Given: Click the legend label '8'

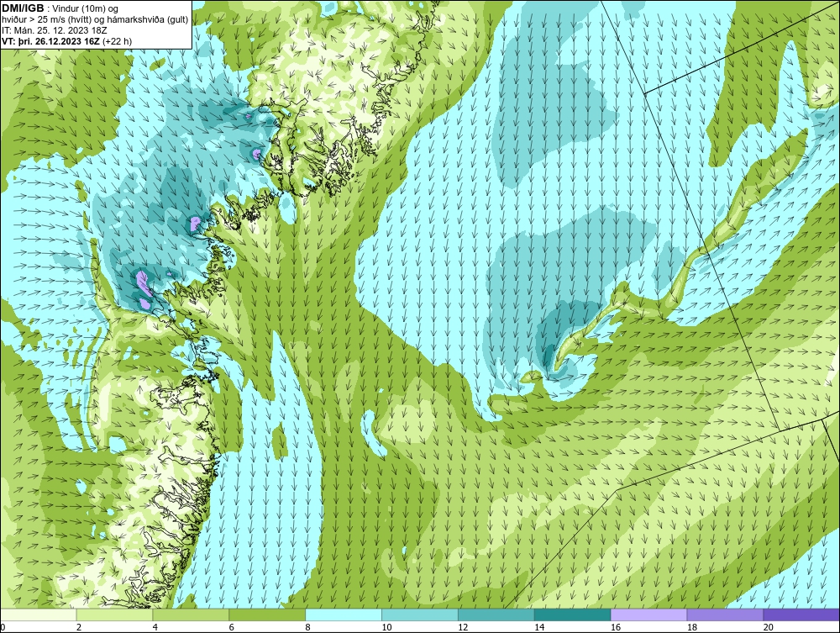Looking at the screenshot, I should point(307,627).
